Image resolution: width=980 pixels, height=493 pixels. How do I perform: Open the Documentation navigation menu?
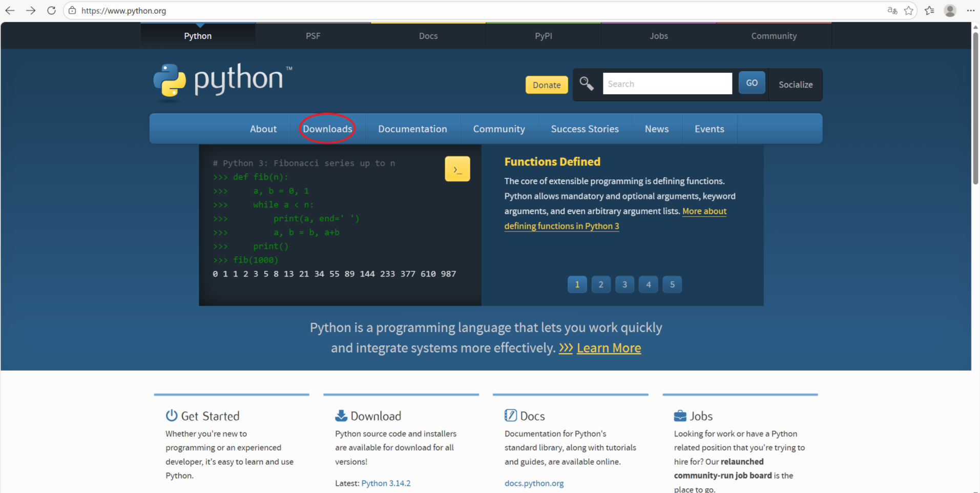[x=412, y=129]
